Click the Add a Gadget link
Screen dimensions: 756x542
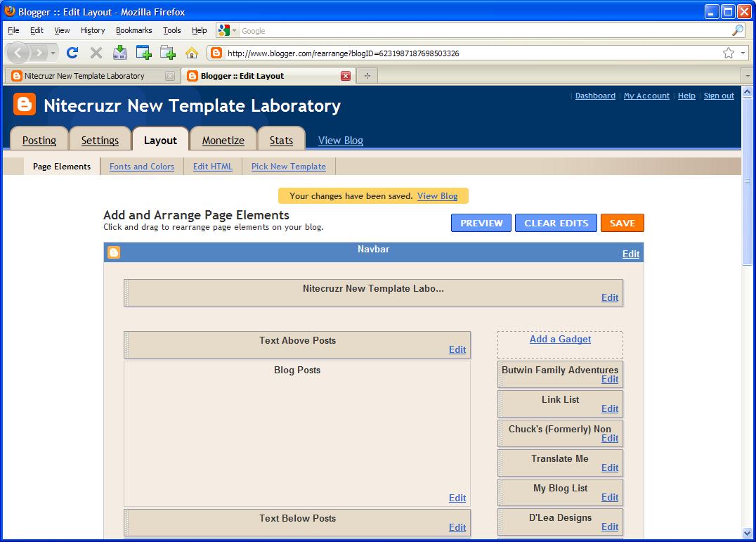[560, 339]
